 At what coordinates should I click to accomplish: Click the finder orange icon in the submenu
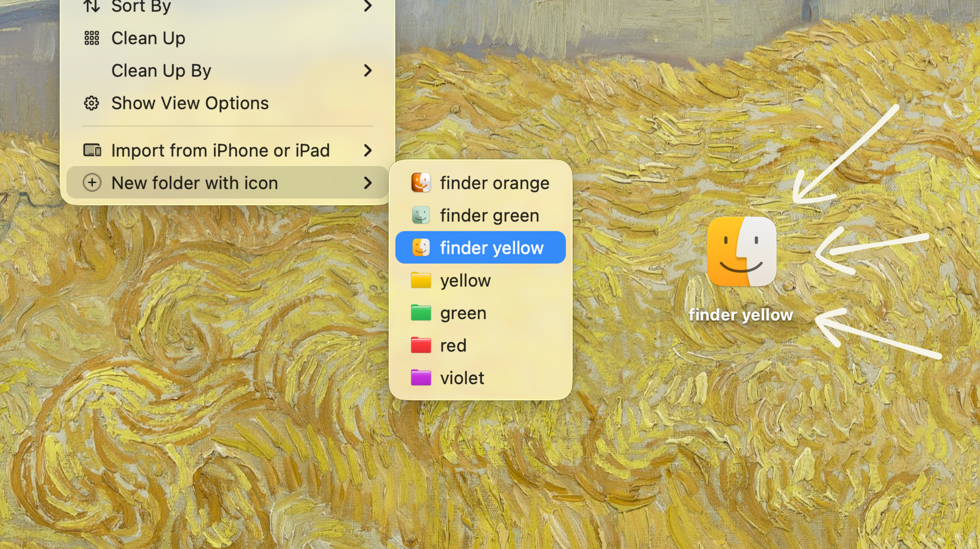(420, 182)
